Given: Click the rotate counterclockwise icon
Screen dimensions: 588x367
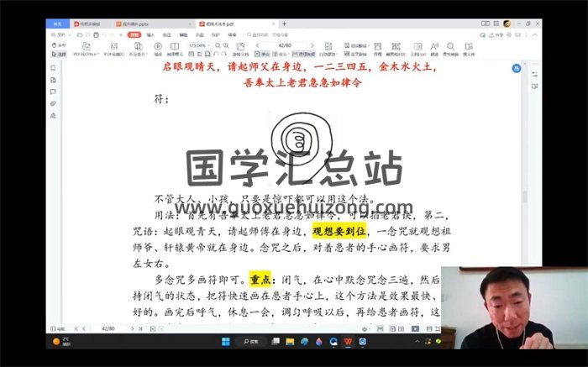Looking at the screenshot, I should click(217, 54).
